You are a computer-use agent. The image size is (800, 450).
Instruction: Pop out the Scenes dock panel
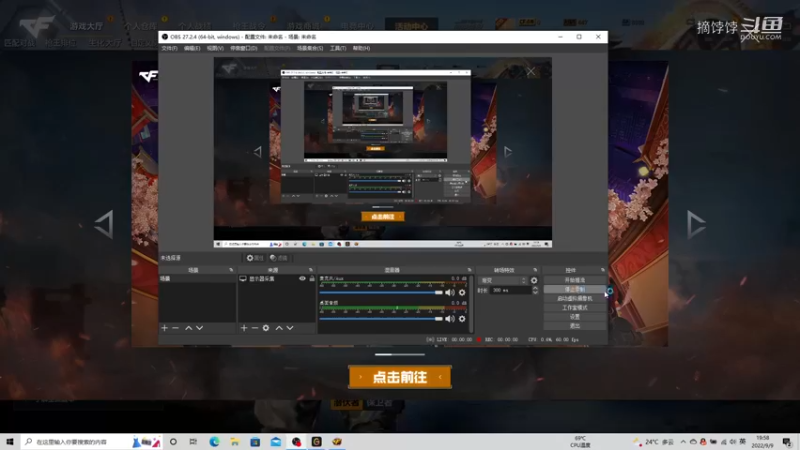pos(231,270)
